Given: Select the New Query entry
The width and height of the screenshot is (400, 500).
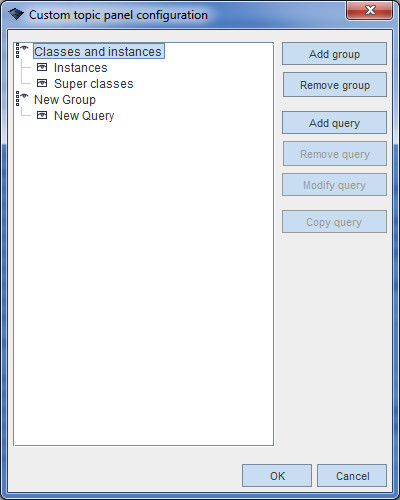Looking at the screenshot, I should pyautogui.click(x=84, y=116).
